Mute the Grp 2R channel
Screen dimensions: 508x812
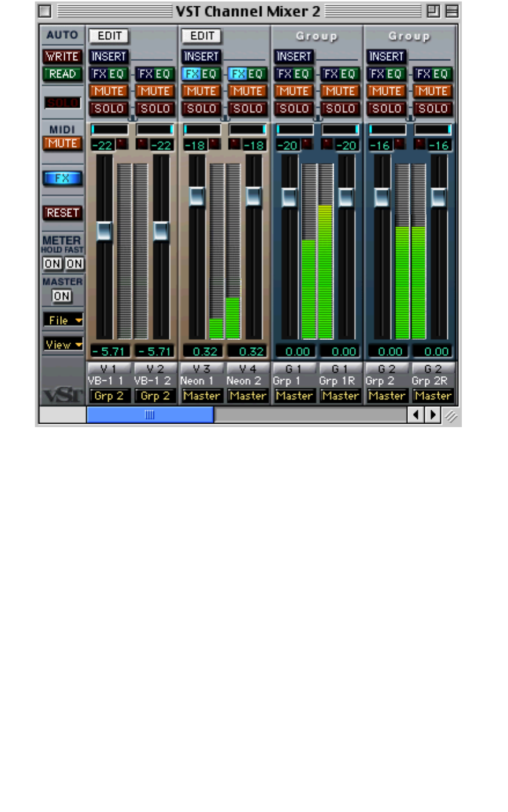pos(433,91)
